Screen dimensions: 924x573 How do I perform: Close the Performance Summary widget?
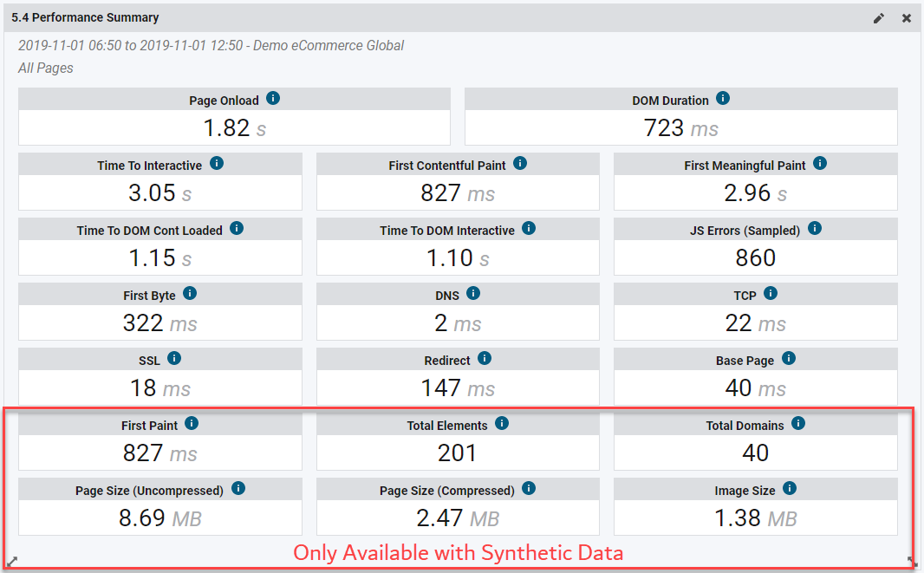point(907,18)
